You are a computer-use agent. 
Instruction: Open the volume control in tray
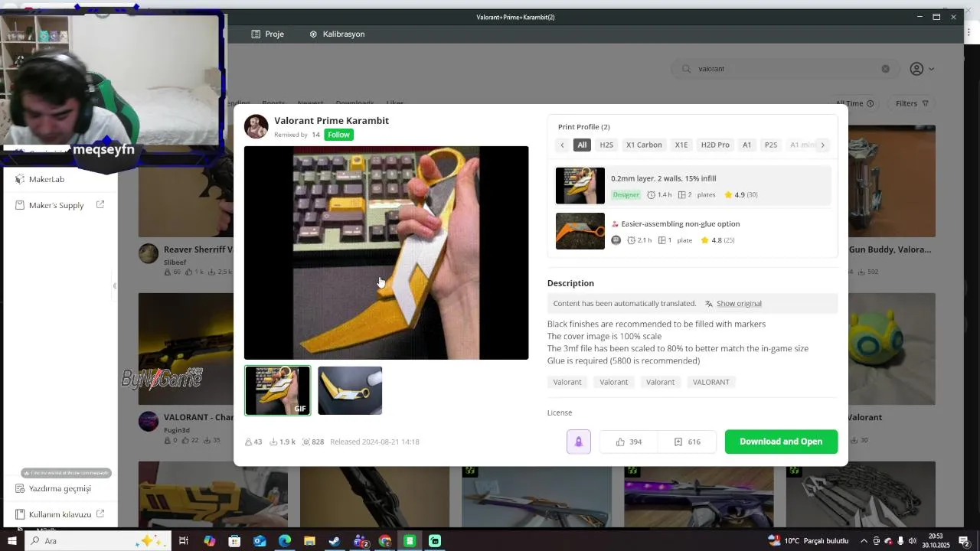912,541
